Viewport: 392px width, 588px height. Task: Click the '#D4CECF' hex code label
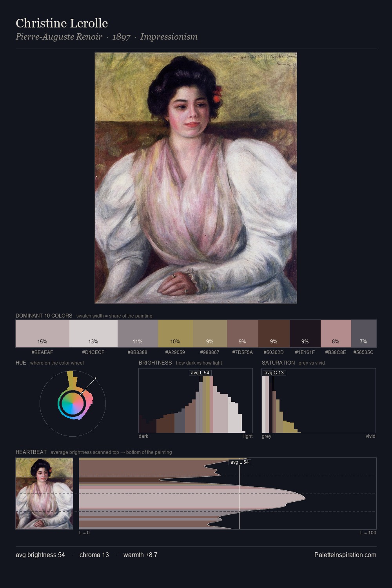point(93,352)
